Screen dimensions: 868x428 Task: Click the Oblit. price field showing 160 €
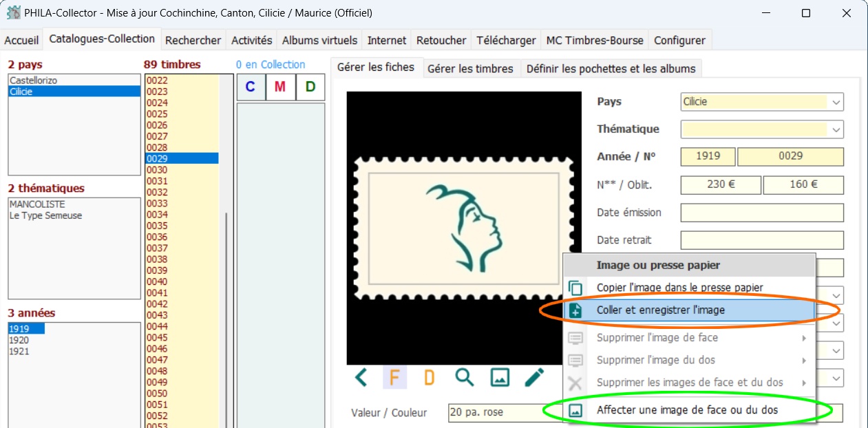pyautogui.click(x=803, y=184)
